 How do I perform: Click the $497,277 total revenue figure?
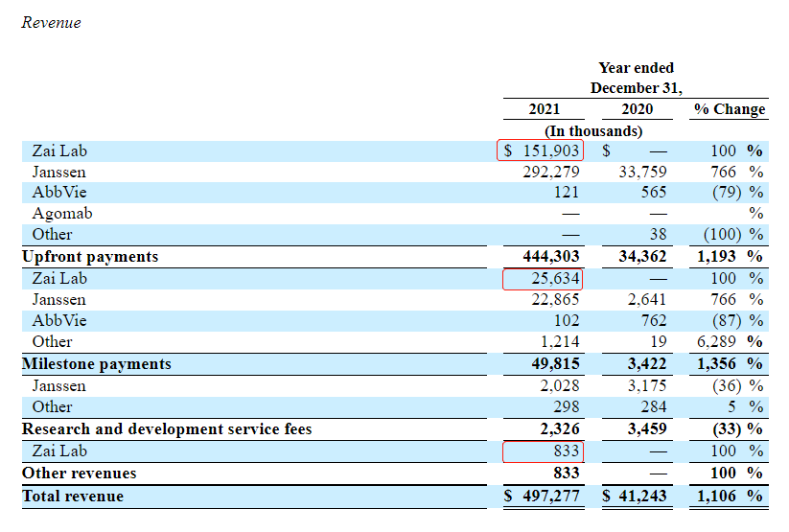click(x=544, y=497)
